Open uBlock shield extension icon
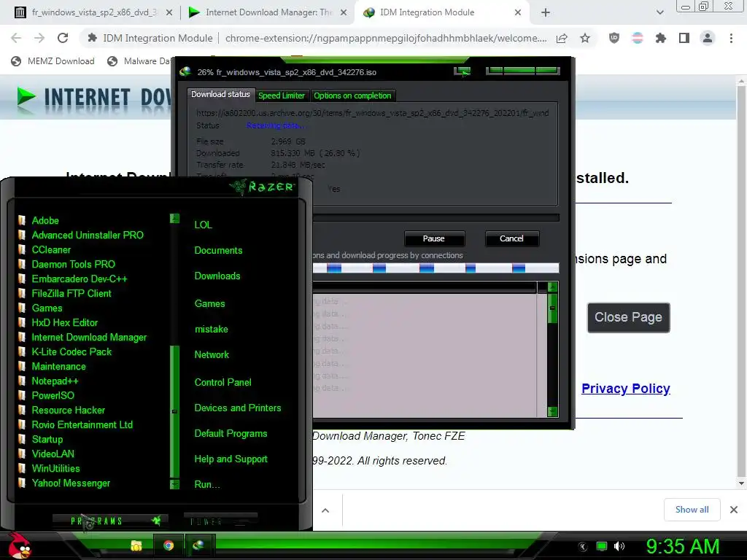The height and width of the screenshot is (560, 747). (614, 38)
